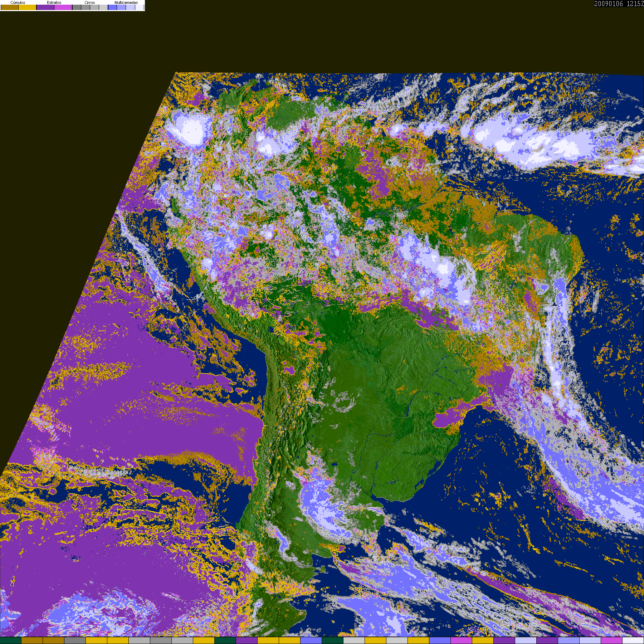Click the yellow Cúmulos legend swatch
The width and height of the screenshot is (644, 644).
(x=28, y=8)
